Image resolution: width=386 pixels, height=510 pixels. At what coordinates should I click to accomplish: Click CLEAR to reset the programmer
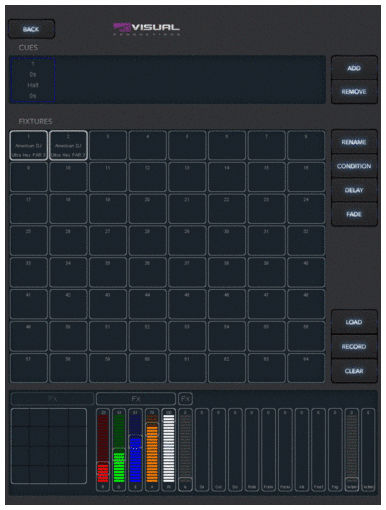click(354, 371)
